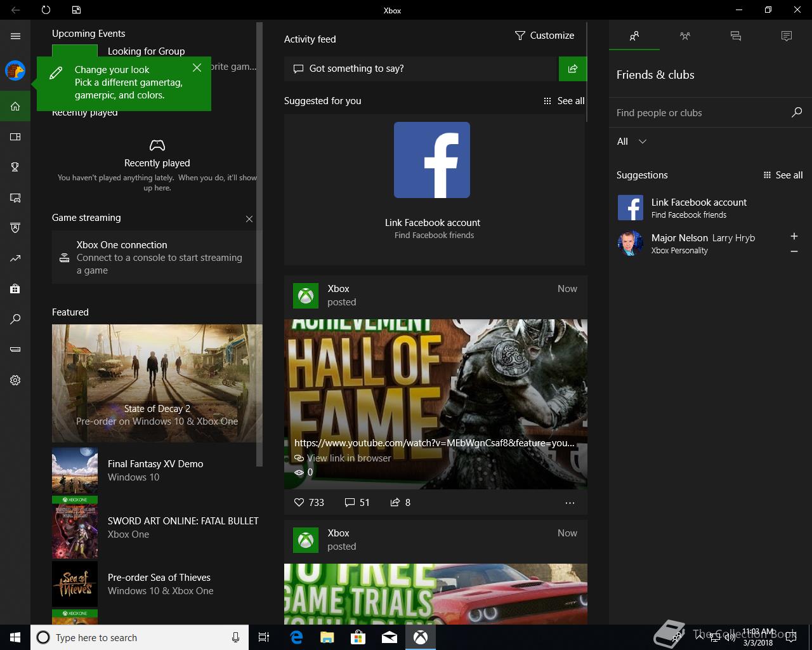The image size is (812, 650).
Task: Open Trending arrow icon in sidebar
Action: coord(15,258)
